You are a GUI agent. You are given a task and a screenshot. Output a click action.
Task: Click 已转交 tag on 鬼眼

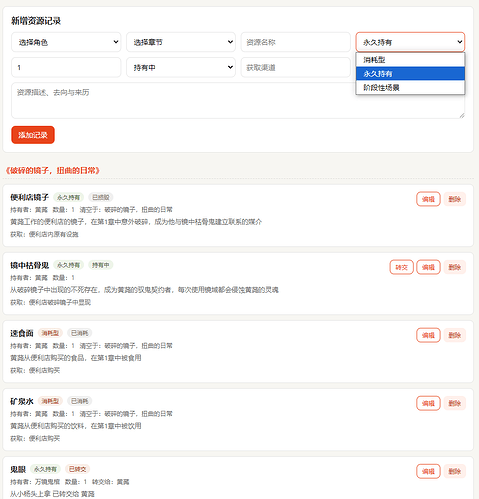point(77,469)
